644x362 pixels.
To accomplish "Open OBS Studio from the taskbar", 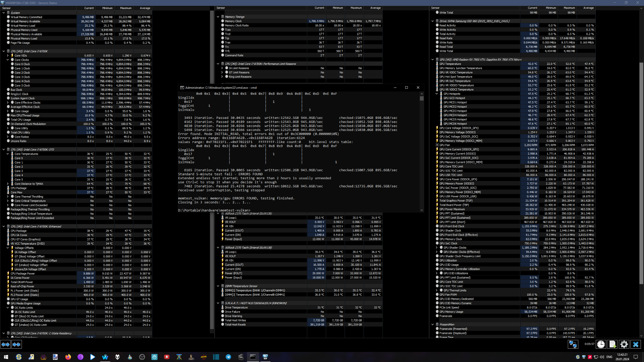I will coord(142,357).
